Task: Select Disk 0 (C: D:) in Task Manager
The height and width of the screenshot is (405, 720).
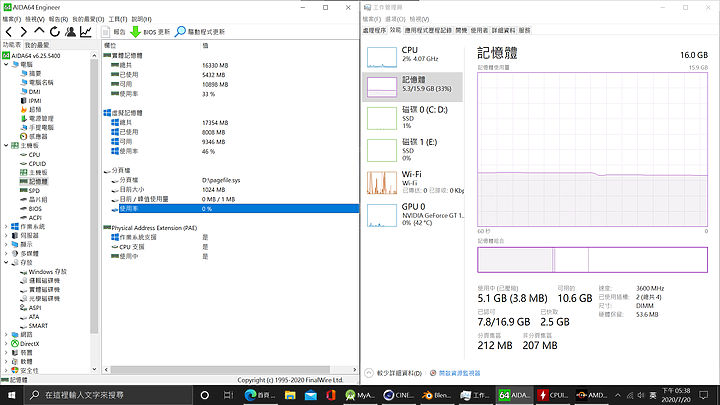Action: (412, 118)
